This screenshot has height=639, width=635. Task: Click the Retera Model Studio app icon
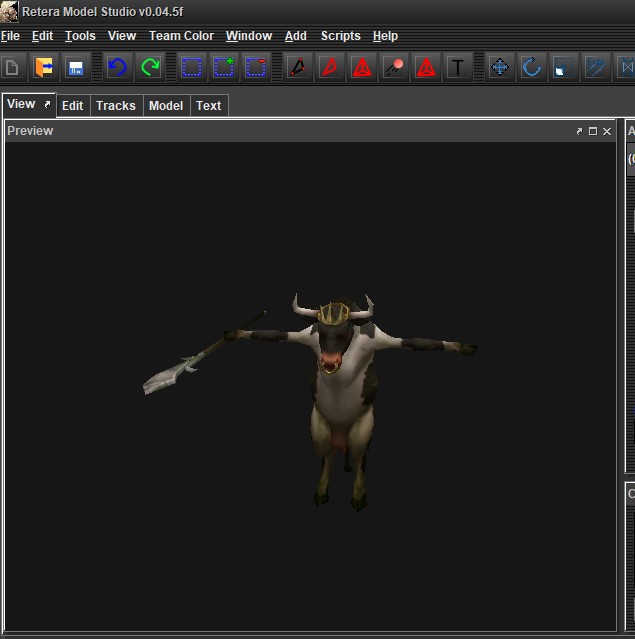click(x=9, y=11)
